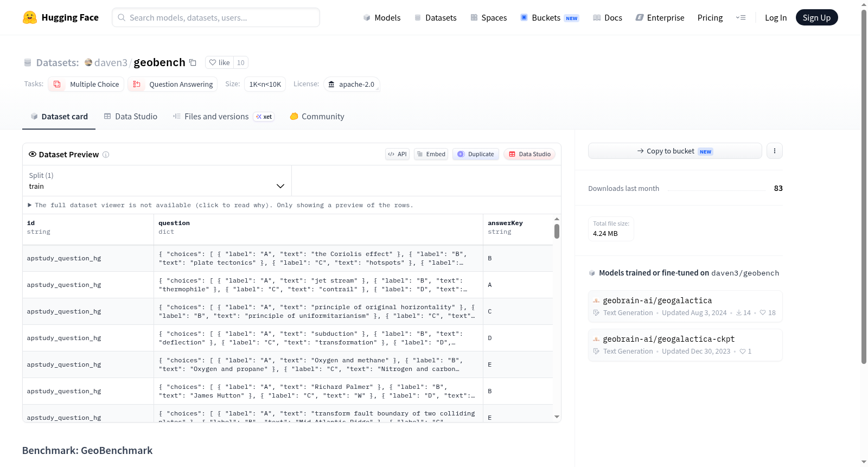Screen dimensions: 868x467
Task: Click the page vertical scrollbar thumb
Action: (x=864, y=186)
